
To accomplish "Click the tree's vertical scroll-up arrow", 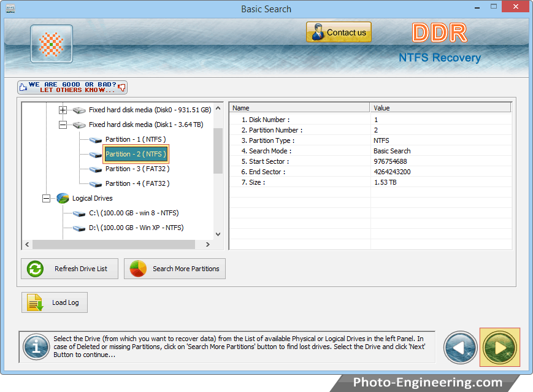I will [x=218, y=108].
